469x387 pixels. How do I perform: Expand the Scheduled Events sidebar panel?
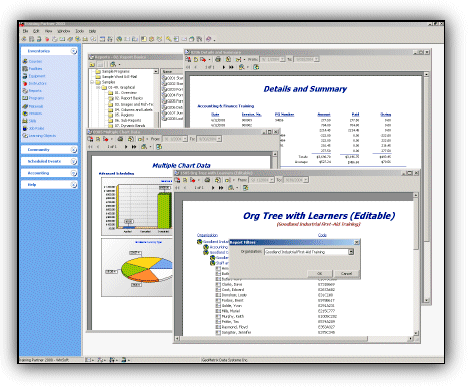[x=74, y=161]
